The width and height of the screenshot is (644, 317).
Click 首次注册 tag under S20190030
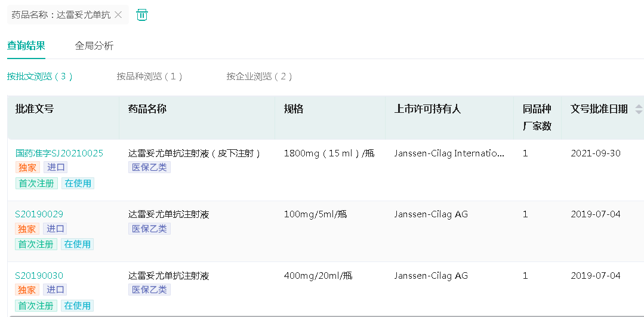click(36, 306)
